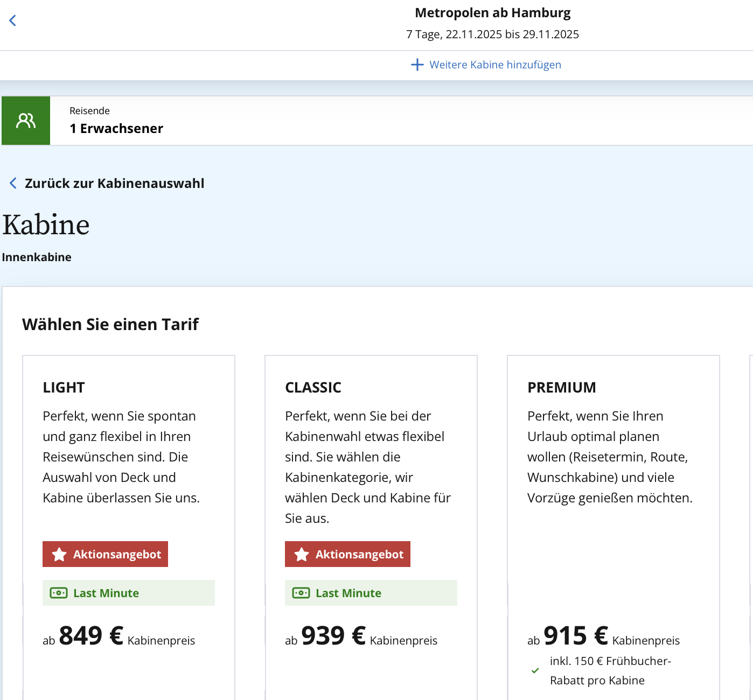Click 'Metropolen ab Hamburg' title
Image resolution: width=753 pixels, height=700 pixels.
(x=493, y=13)
